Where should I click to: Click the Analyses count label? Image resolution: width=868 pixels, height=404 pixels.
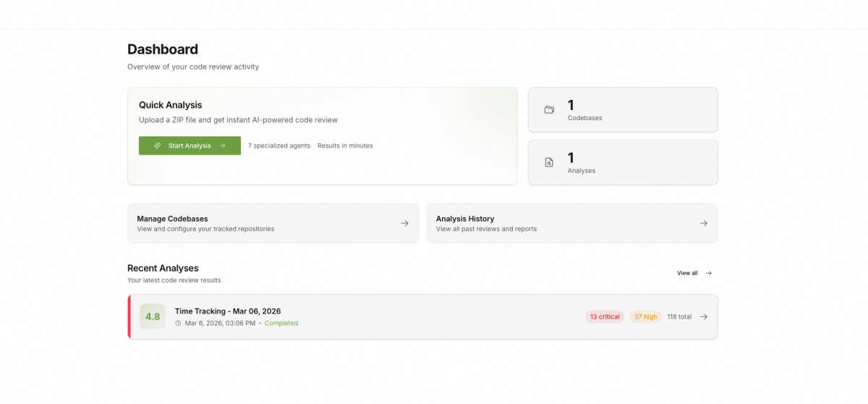[x=582, y=171]
